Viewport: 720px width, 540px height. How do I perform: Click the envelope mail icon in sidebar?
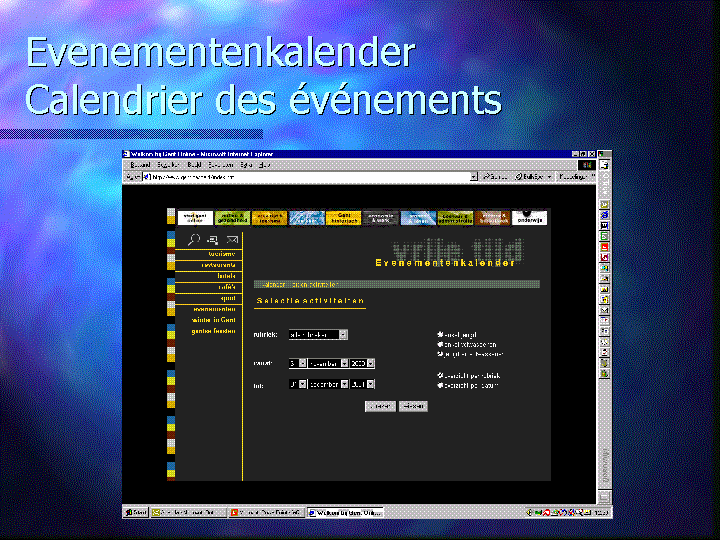tap(231, 240)
